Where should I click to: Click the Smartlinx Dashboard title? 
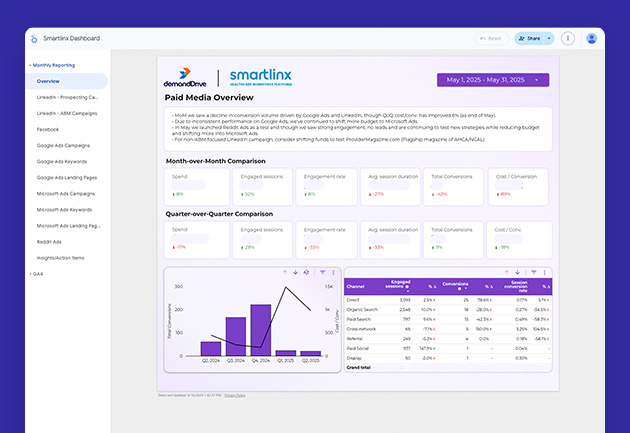click(72, 39)
